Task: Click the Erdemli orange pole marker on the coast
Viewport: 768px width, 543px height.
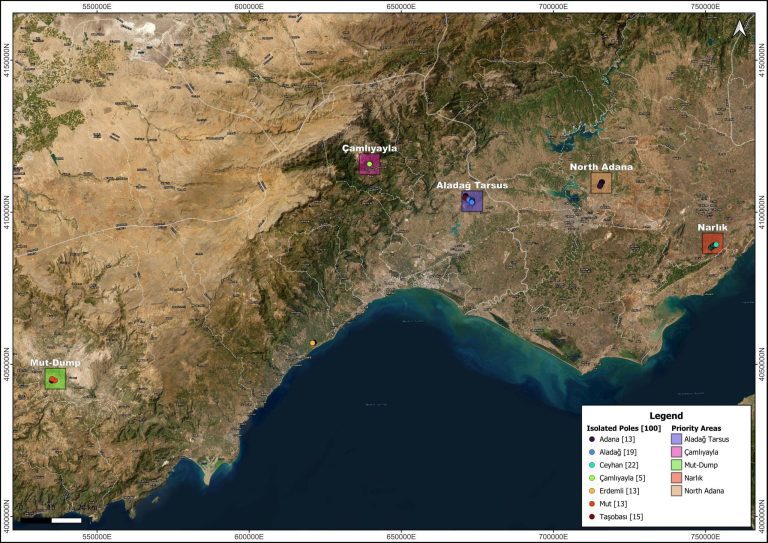Action: [x=313, y=343]
